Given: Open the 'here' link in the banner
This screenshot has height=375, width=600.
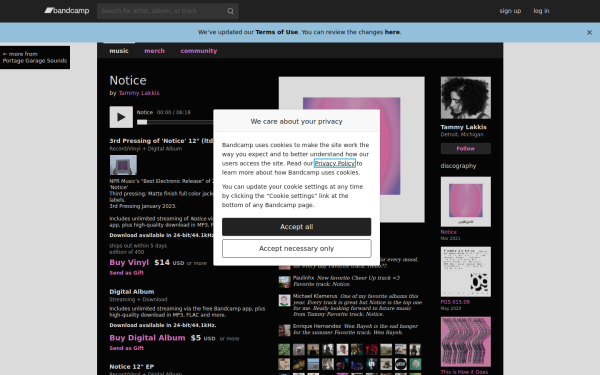Looking at the screenshot, I should click(392, 32).
